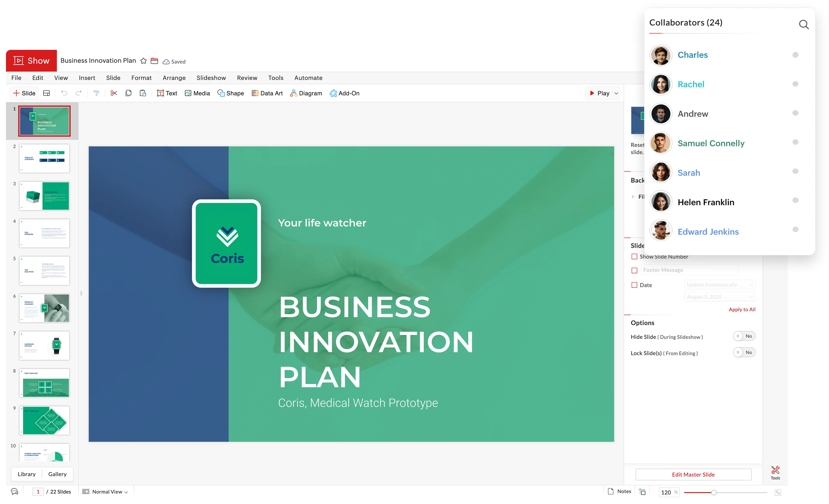Click the slide layout icon beside Slide
The height and width of the screenshot is (504, 829).
47,93
